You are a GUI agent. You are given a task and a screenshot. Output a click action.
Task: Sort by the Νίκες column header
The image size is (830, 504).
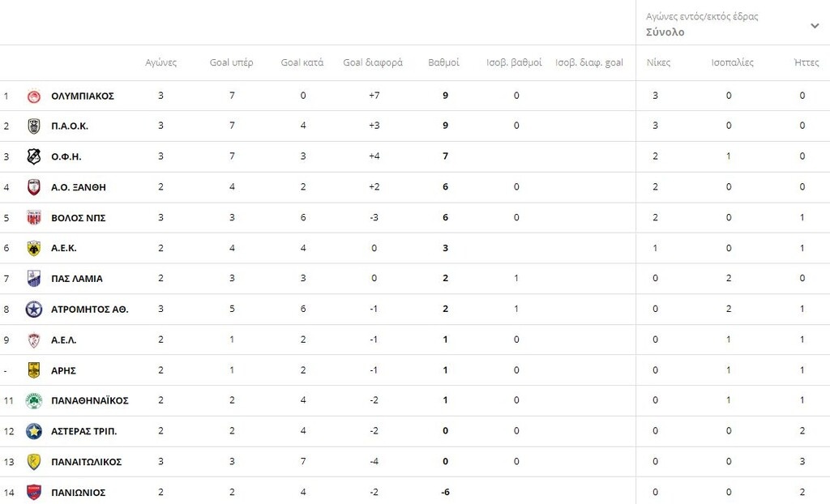coord(658,62)
